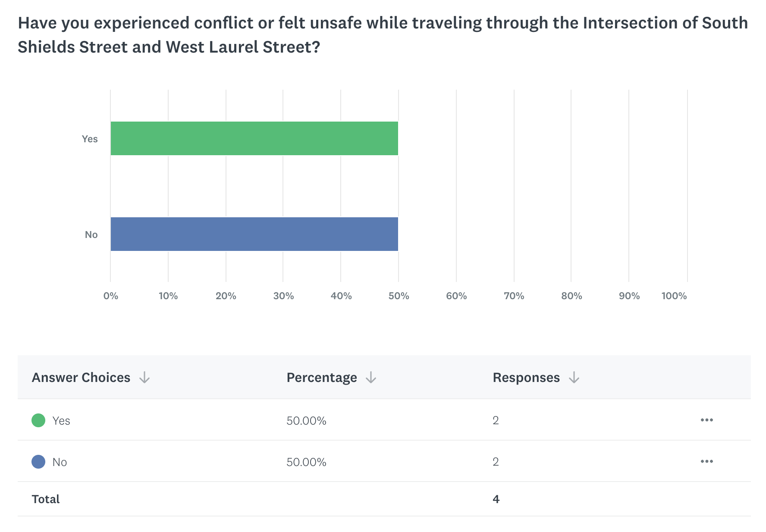Click the No axis label on chart

(x=91, y=235)
